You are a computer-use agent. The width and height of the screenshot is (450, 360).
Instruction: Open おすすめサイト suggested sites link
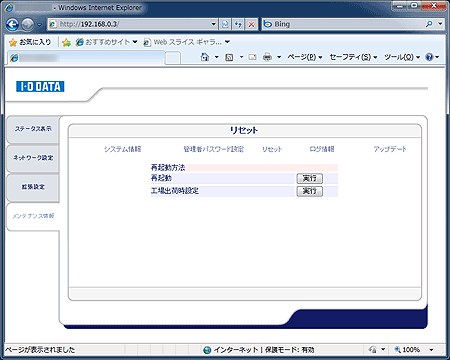click(x=103, y=42)
